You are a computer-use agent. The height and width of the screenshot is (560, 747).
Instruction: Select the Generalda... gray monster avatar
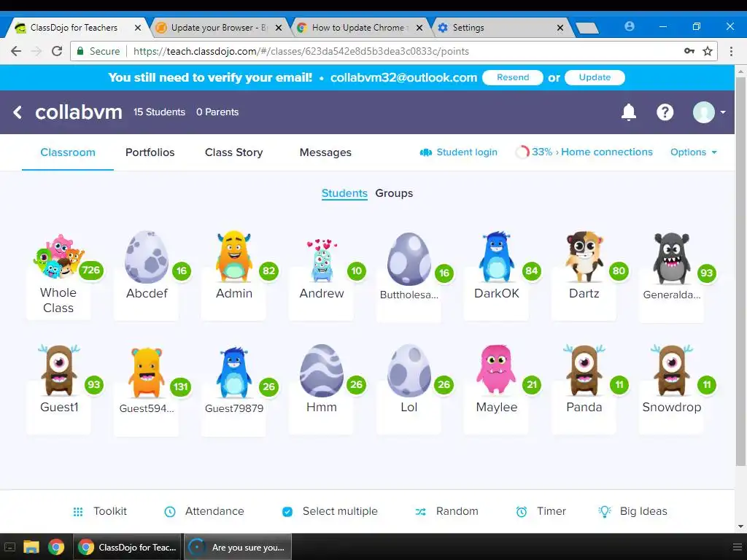671,259
